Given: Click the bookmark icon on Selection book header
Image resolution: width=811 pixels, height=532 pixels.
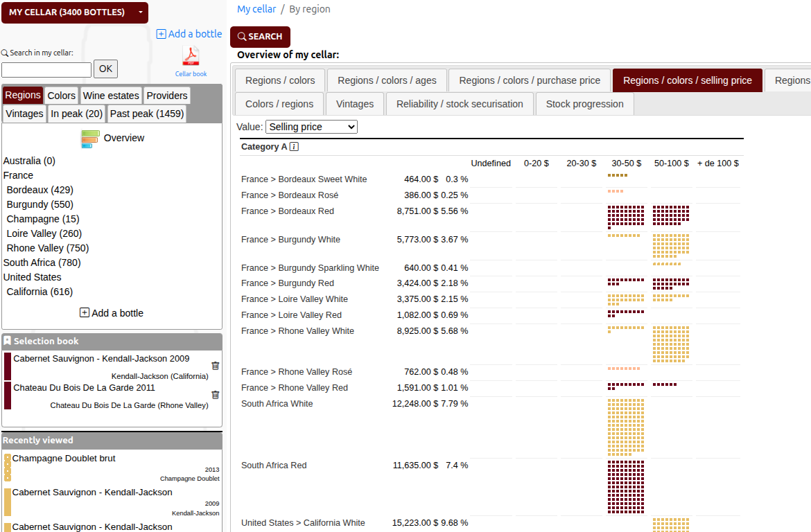Looking at the screenshot, I should click(8, 340).
